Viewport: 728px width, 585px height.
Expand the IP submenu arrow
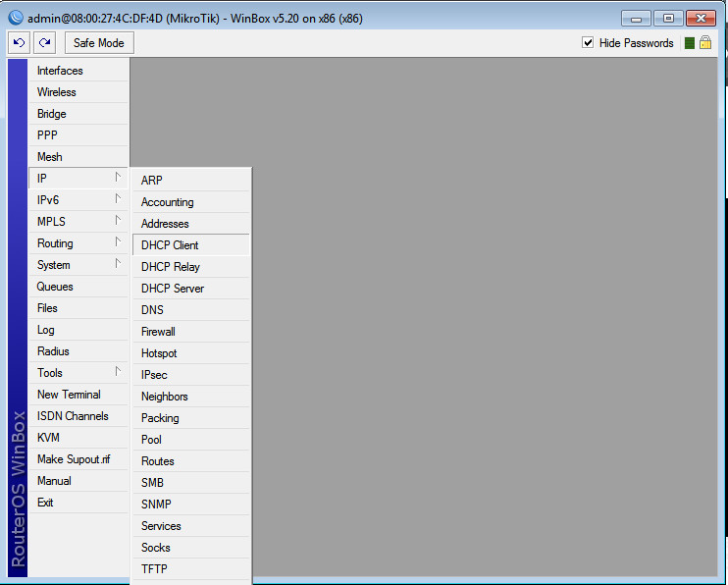[x=118, y=177]
